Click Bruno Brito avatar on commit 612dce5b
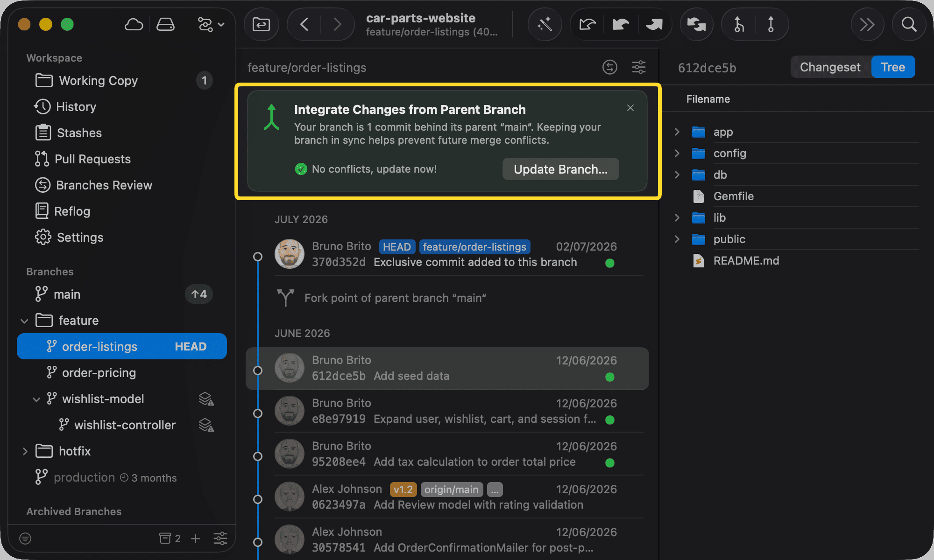 pos(290,368)
